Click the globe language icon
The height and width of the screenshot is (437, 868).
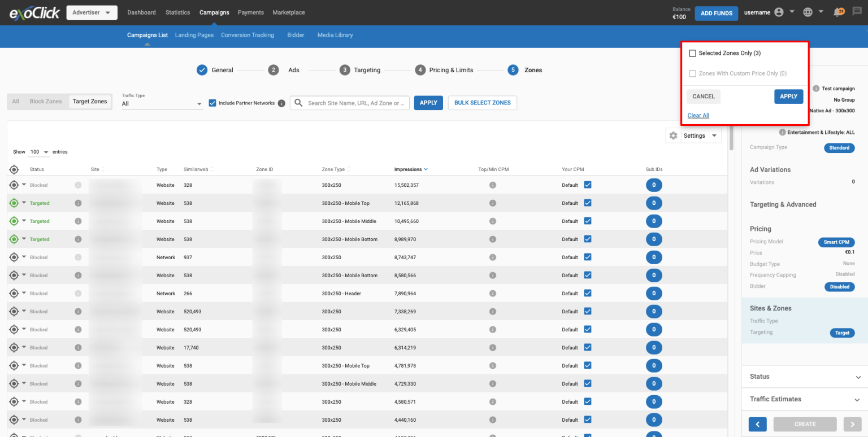coord(808,12)
